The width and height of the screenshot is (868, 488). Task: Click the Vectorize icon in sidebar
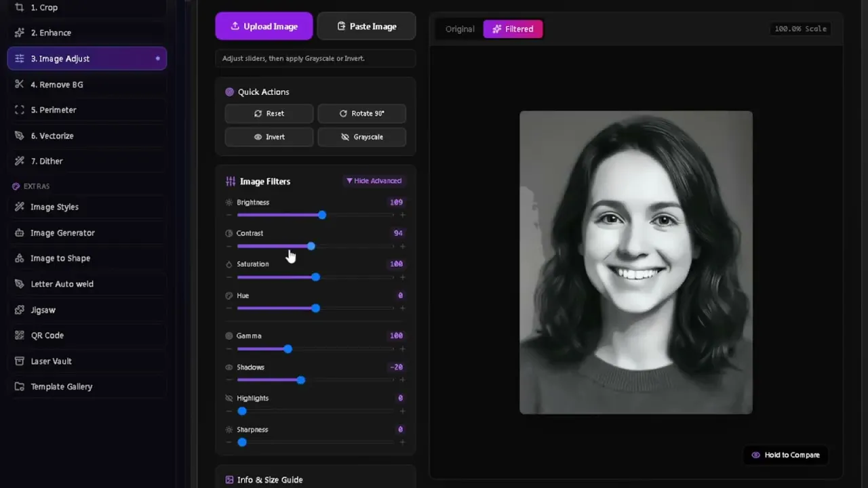19,136
